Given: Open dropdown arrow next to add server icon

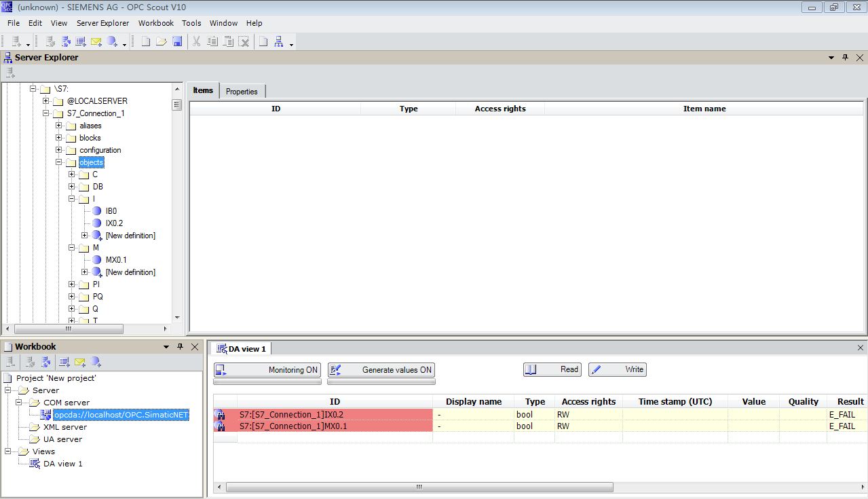Looking at the screenshot, I should (28, 44).
